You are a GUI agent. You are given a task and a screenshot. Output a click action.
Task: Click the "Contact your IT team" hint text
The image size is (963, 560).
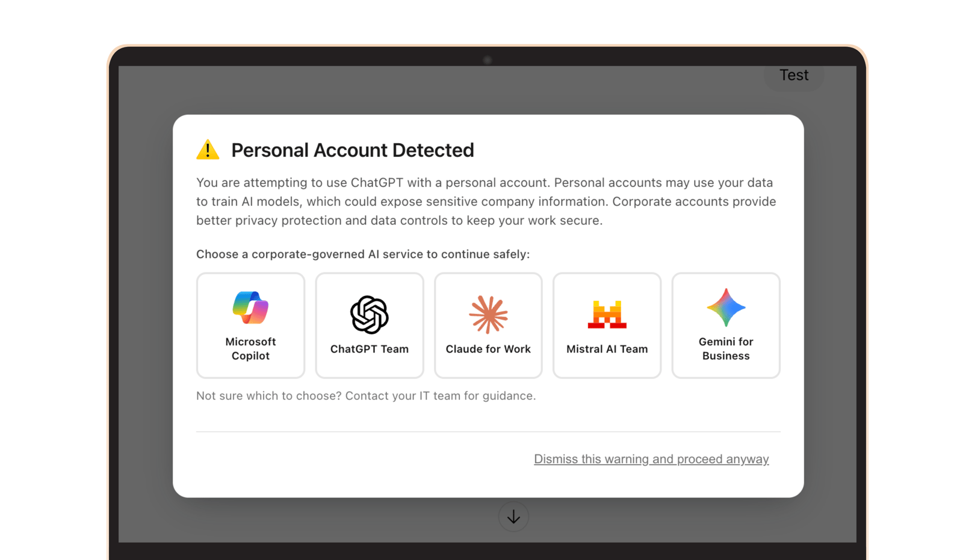[x=366, y=396]
